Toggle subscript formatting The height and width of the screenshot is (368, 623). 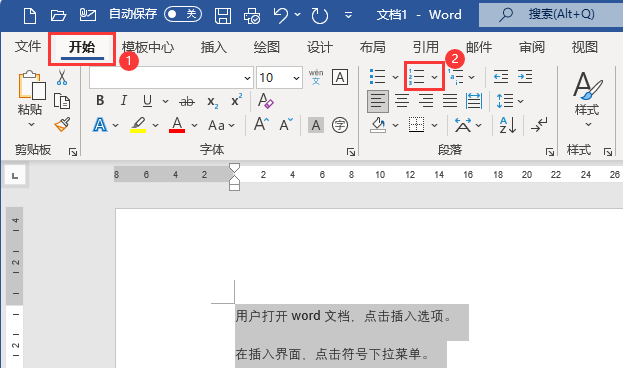coord(213,102)
